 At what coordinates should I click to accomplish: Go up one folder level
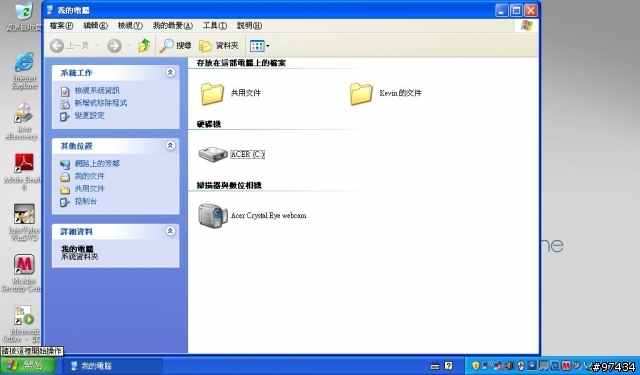point(144,45)
